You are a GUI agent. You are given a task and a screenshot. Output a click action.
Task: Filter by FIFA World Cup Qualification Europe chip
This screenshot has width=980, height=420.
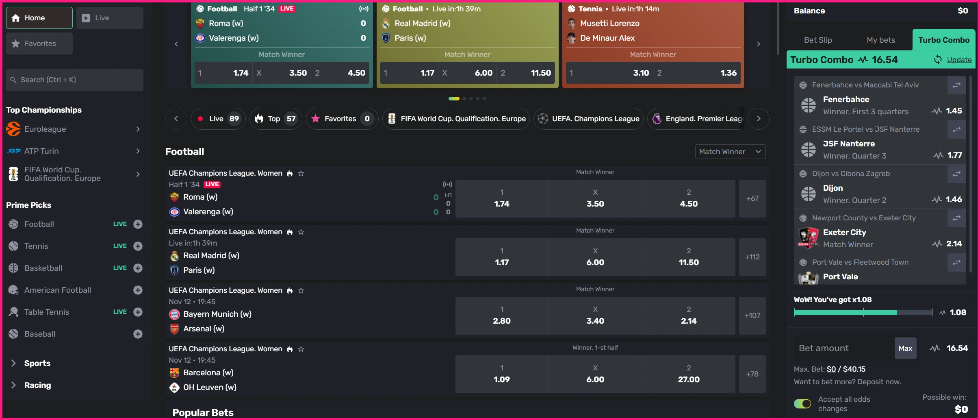[456, 119]
